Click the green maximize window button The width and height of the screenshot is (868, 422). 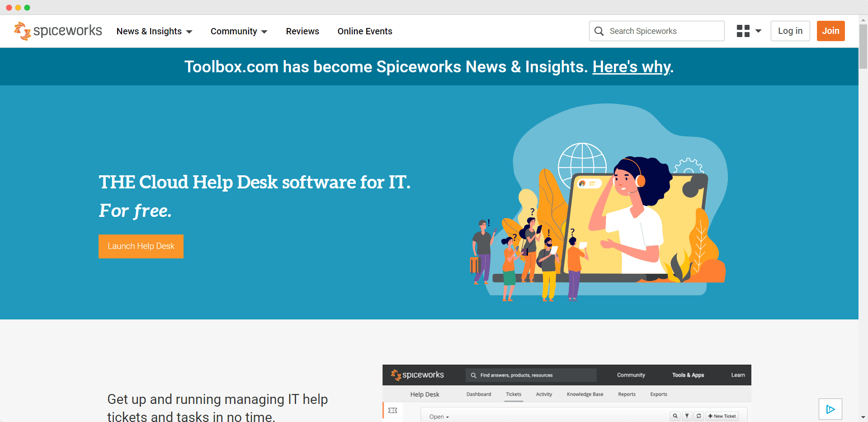pyautogui.click(x=27, y=8)
